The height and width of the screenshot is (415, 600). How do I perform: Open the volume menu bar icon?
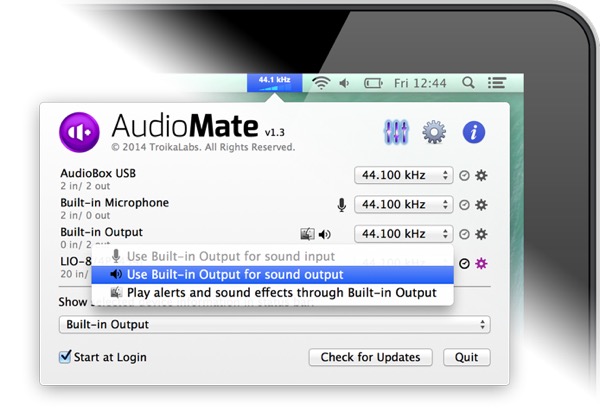click(344, 83)
